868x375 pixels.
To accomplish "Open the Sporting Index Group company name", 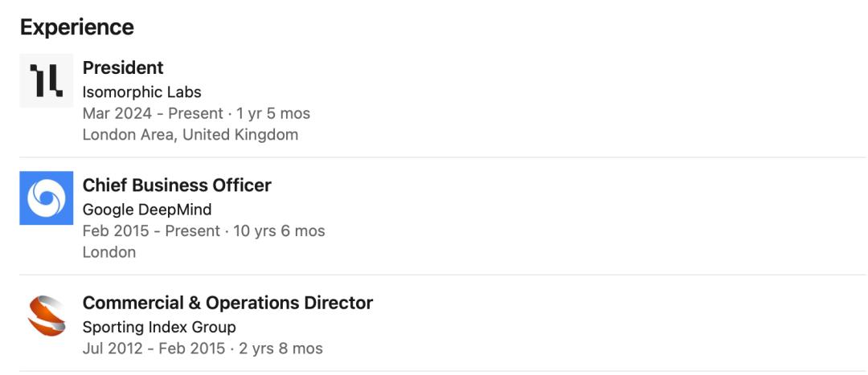I will point(159,328).
